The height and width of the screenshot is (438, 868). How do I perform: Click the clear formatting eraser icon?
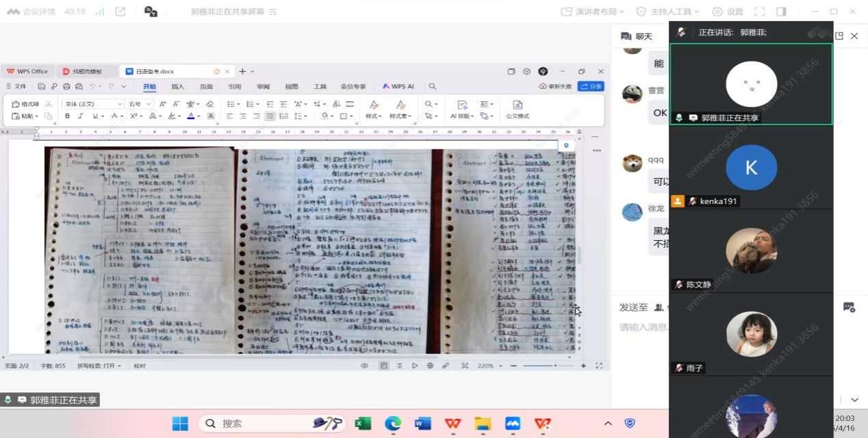(210, 104)
